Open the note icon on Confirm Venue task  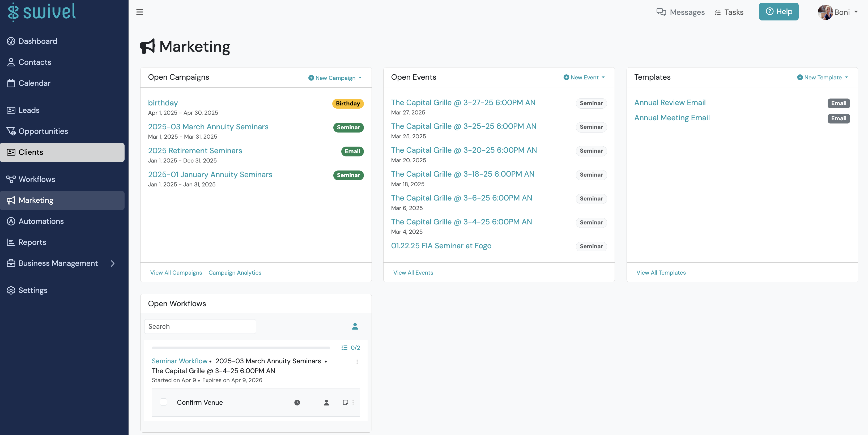click(x=345, y=402)
